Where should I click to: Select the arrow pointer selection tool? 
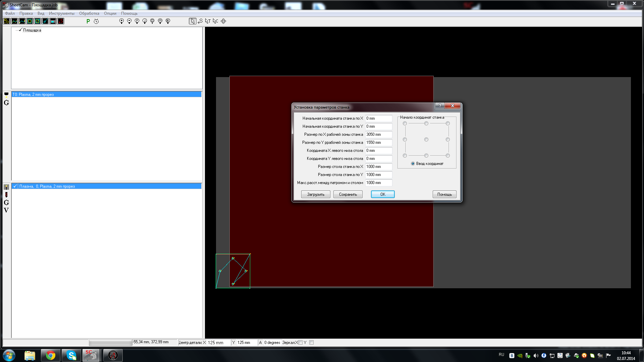(193, 21)
